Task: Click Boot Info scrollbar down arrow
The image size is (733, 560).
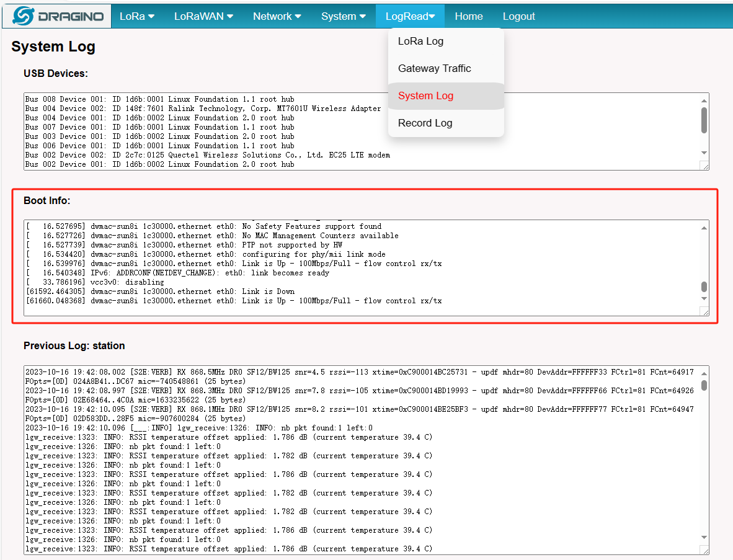Action: [x=704, y=299]
